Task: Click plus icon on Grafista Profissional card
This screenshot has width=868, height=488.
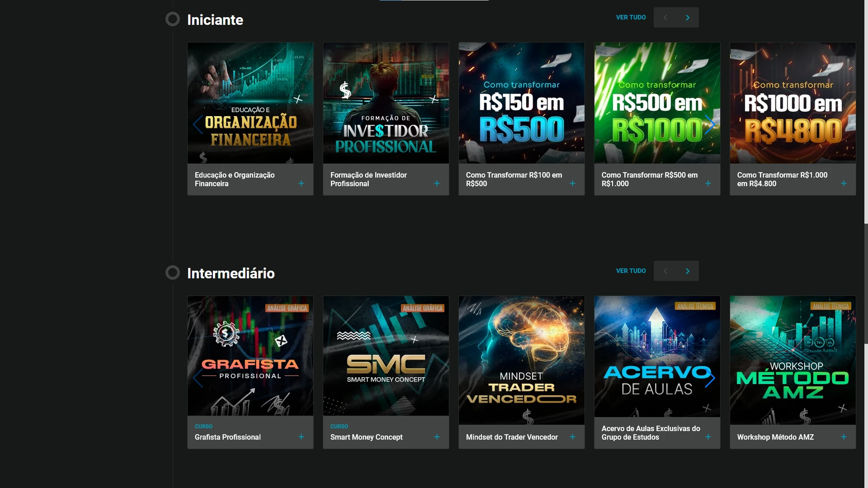Action: (301, 437)
